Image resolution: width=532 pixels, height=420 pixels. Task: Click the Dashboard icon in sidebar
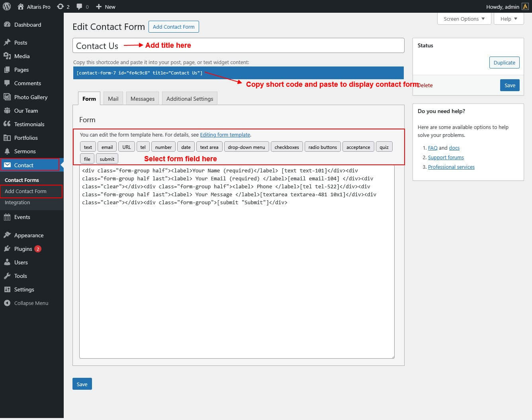tap(7, 25)
